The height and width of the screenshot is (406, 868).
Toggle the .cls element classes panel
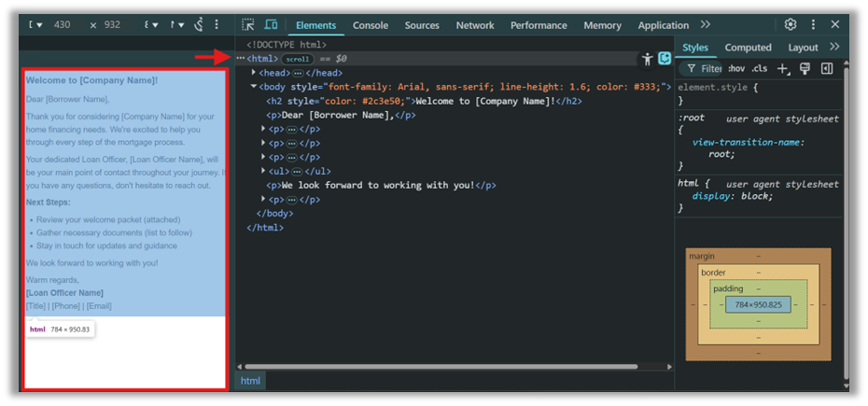[x=760, y=68]
